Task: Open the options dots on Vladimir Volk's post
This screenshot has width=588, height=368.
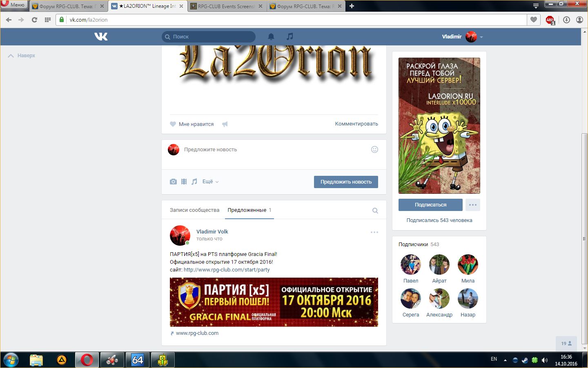Action: click(x=374, y=232)
